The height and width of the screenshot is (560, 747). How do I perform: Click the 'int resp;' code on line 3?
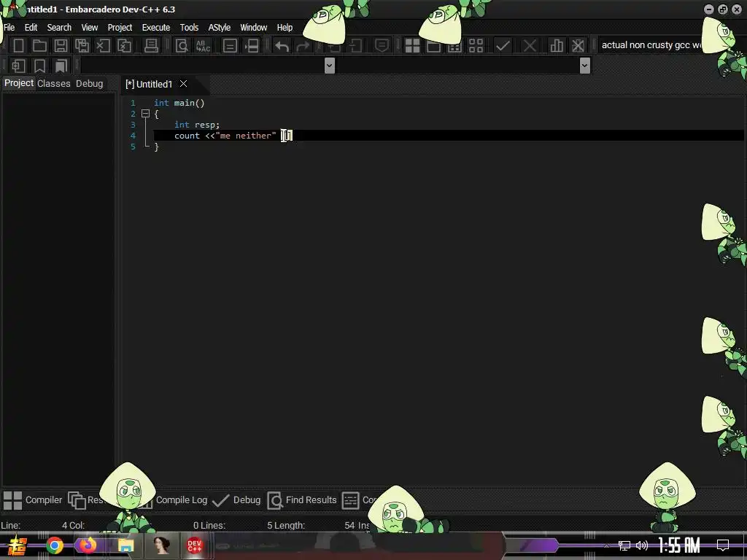197,125
